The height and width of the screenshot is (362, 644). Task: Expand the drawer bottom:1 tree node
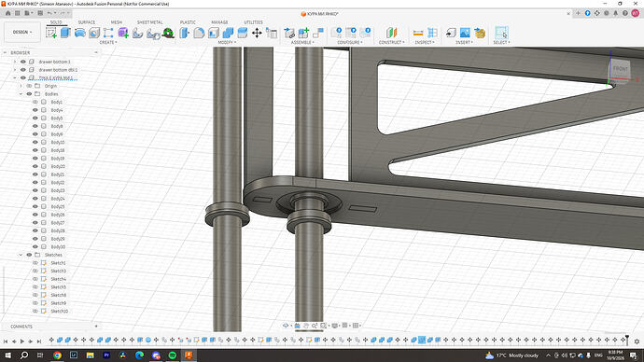click(x=15, y=62)
